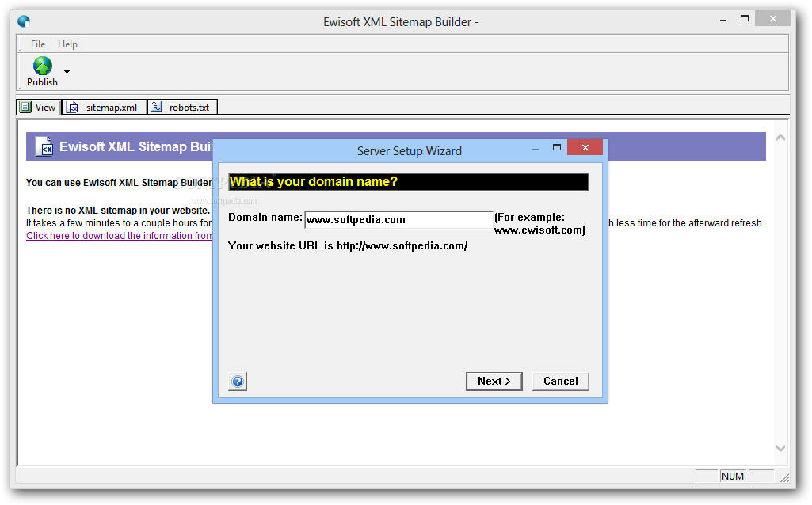
Task: Switch to the View tab
Action: pyautogui.click(x=38, y=107)
